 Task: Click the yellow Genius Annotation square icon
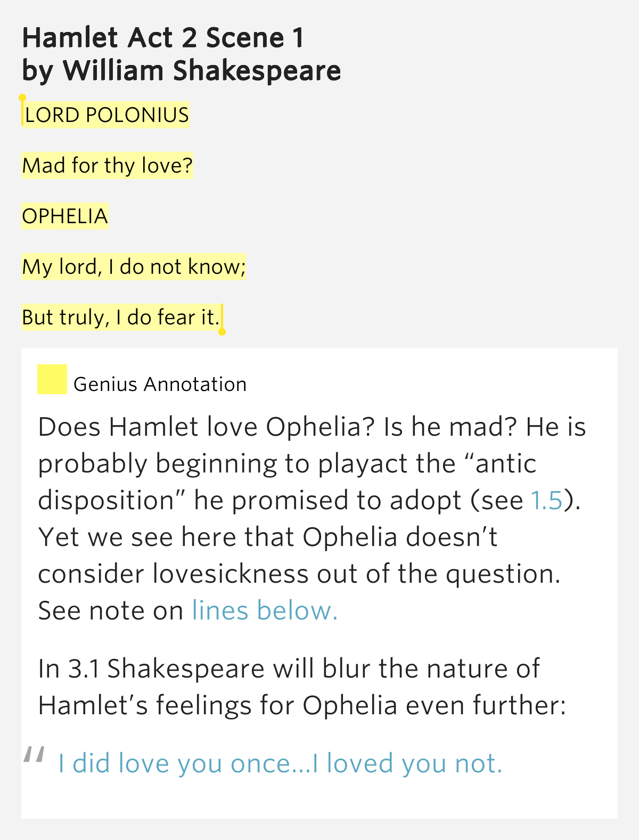click(52, 379)
